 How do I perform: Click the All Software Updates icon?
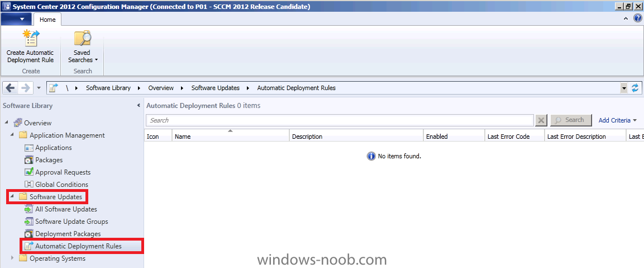click(x=28, y=209)
